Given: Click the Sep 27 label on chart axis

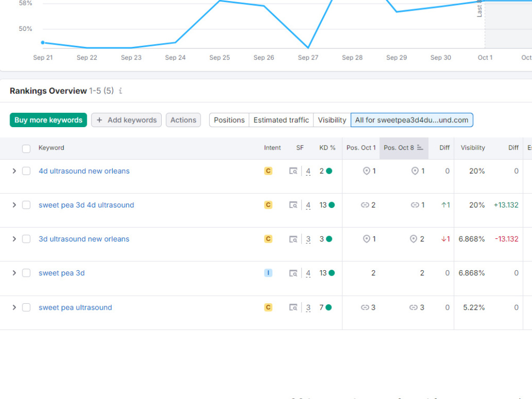Looking at the screenshot, I should pos(308,57).
